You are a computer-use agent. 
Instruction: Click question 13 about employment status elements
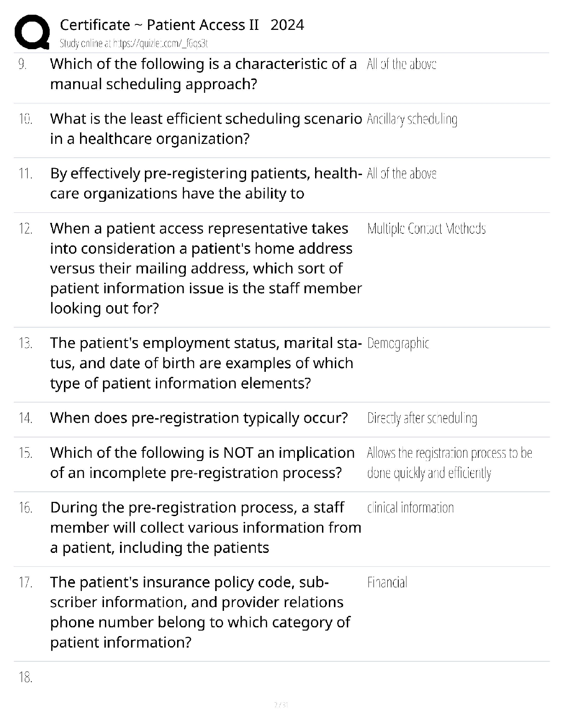point(206,363)
